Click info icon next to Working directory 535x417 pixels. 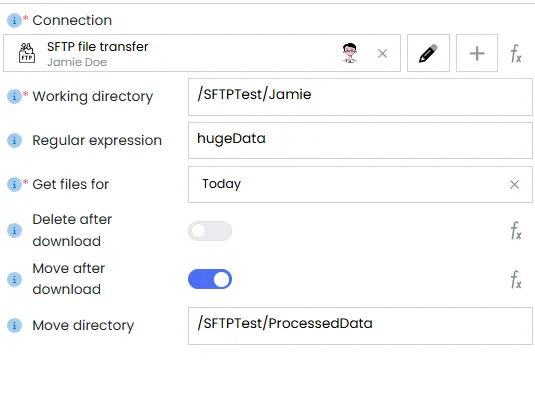(14, 97)
